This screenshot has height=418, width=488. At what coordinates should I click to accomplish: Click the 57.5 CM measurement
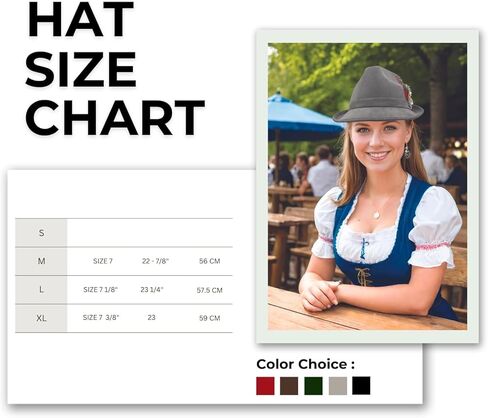pyautogui.click(x=209, y=290)
